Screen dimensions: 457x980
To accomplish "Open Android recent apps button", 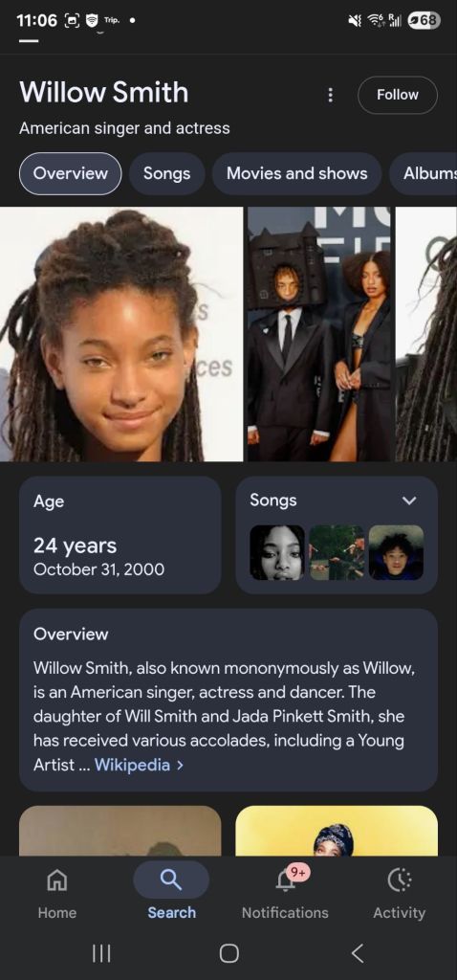I will (101, 953).
